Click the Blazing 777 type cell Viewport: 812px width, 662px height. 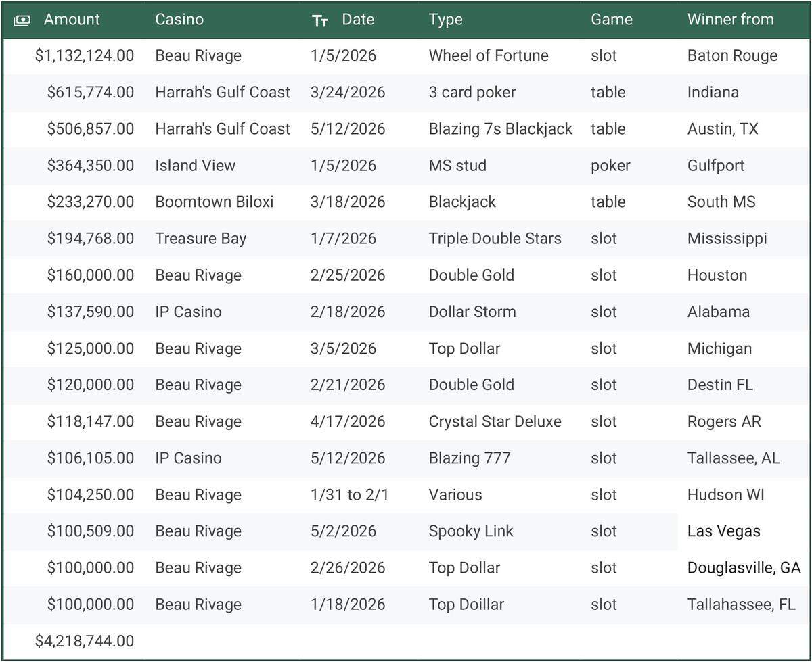click(x=470, y=457)
